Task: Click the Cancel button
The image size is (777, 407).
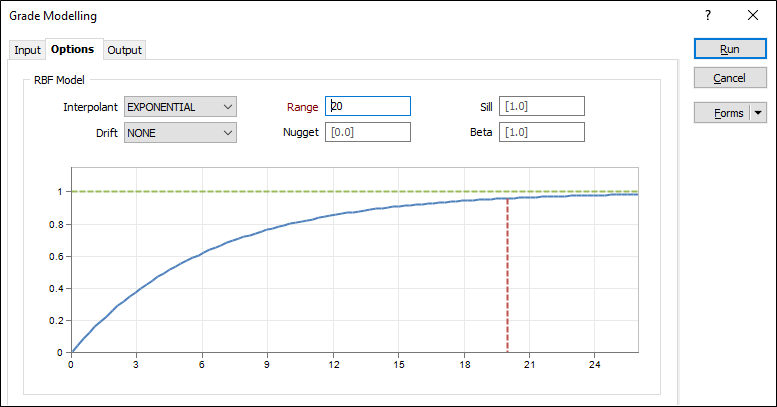Action: tap(730, 78)
